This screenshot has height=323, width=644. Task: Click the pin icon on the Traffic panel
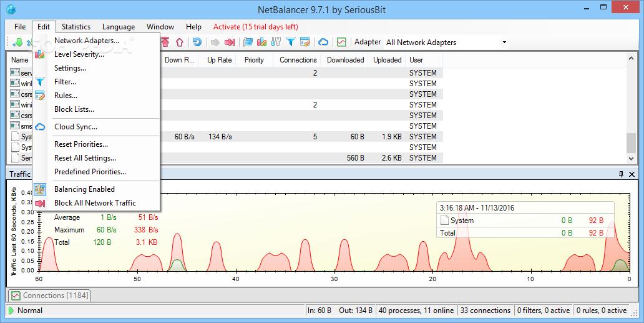(x=621, y=174)
